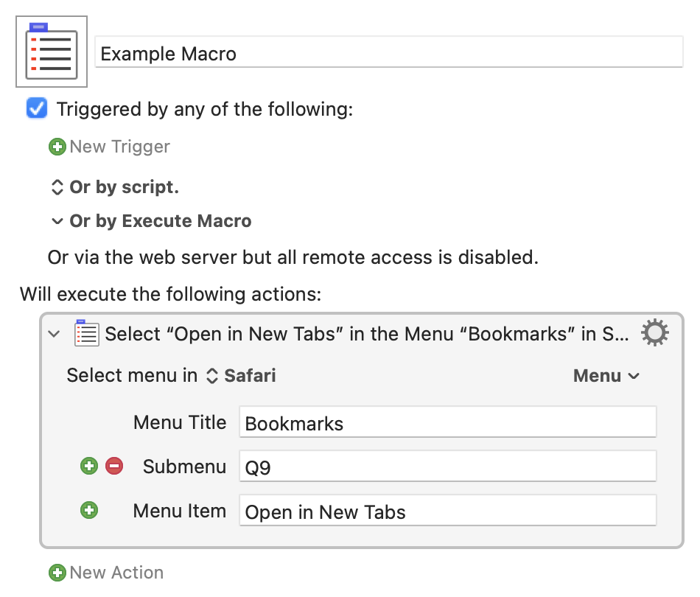Toggle the Triggered by any checkbox
Screen dimensions: 700x597
[37, 108]
